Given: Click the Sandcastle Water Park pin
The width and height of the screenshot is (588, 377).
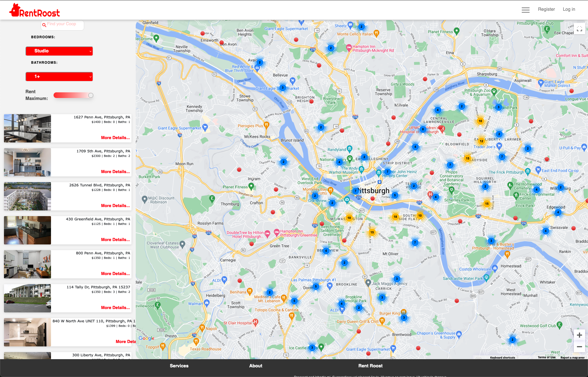Looking at the screenshot, I should click(x=487, y=277).
